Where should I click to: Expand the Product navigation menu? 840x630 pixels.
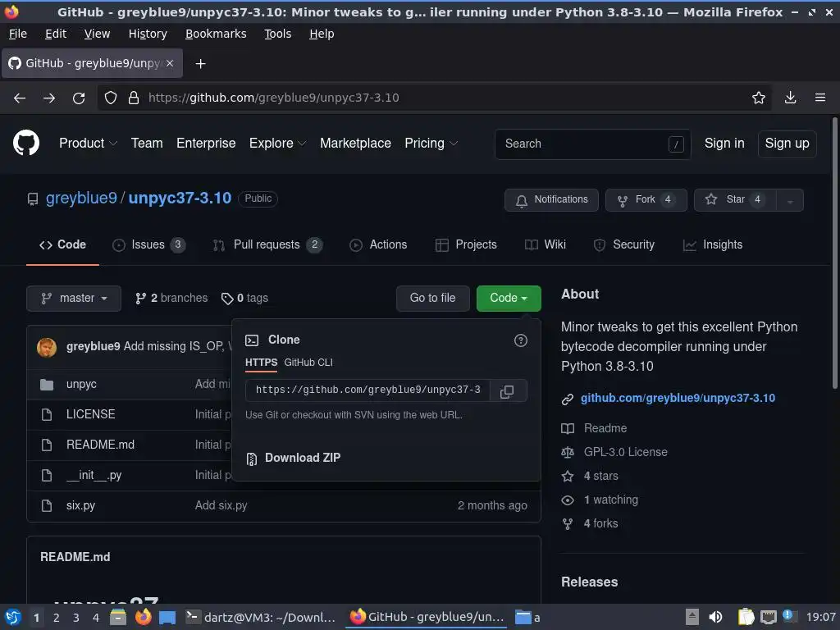(88, 144)
